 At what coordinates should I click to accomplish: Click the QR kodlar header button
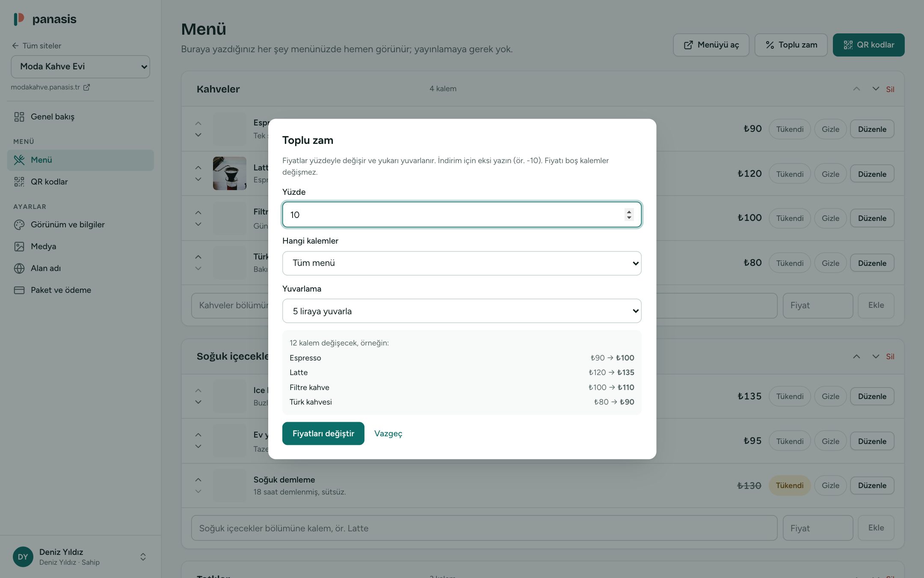pos(868,45)
